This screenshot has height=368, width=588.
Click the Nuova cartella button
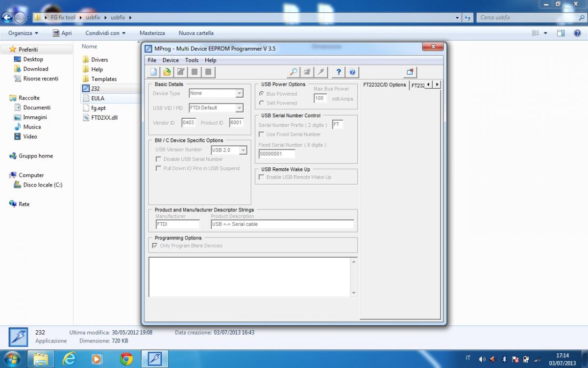coord(196,33)
